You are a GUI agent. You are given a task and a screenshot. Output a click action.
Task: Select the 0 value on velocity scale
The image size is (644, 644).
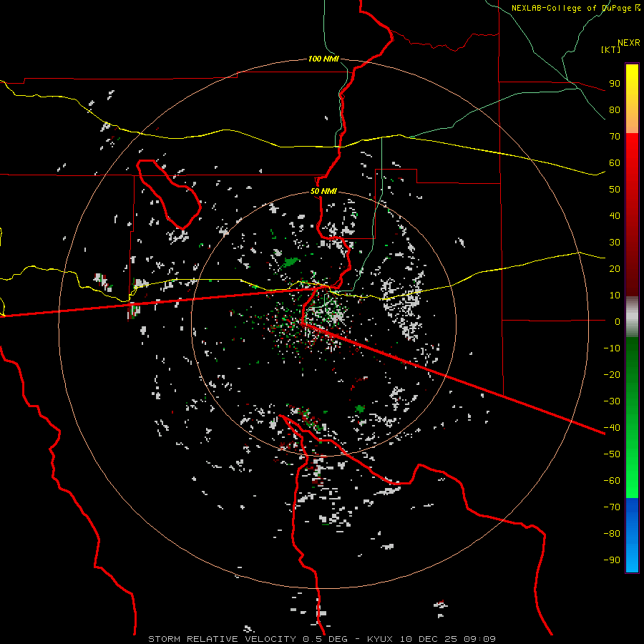[618, 322]
